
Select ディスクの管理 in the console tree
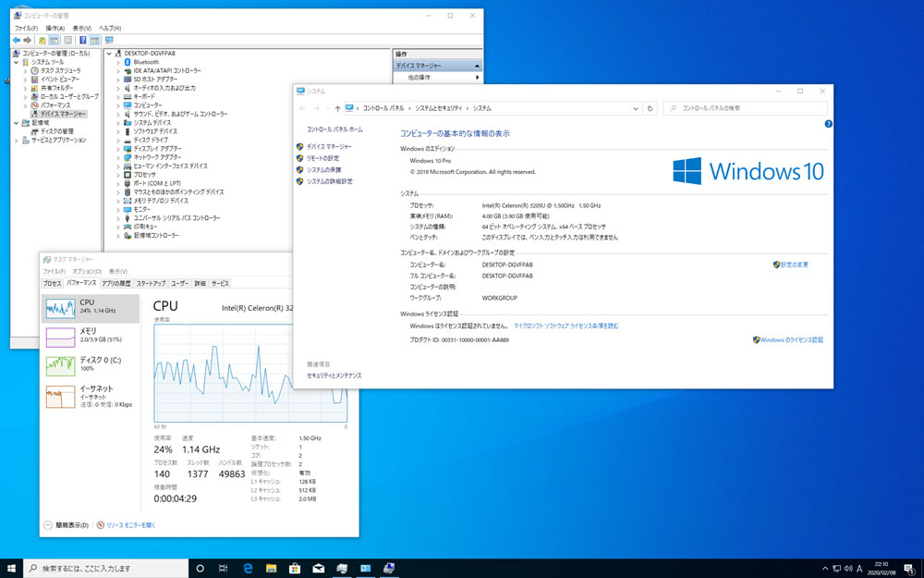click(57, 131)
